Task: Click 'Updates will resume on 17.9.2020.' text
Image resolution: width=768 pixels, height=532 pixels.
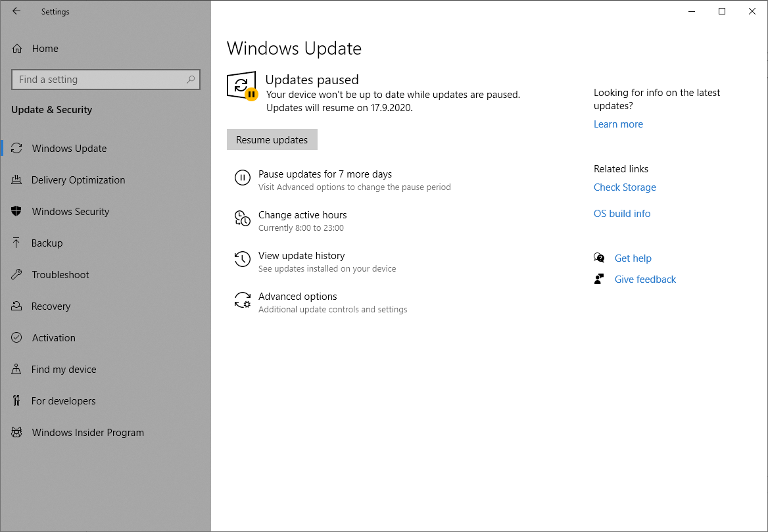Action: pyautogui.click(x=339, y=108)
